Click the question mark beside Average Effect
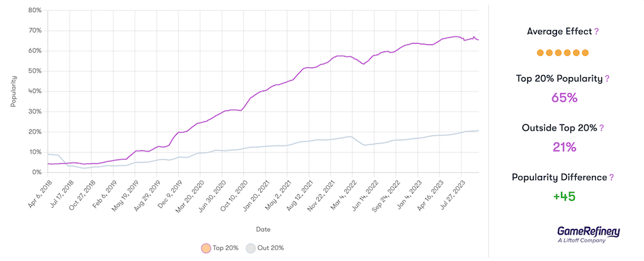Screen dimensions: 644x261 coord(596,31)
